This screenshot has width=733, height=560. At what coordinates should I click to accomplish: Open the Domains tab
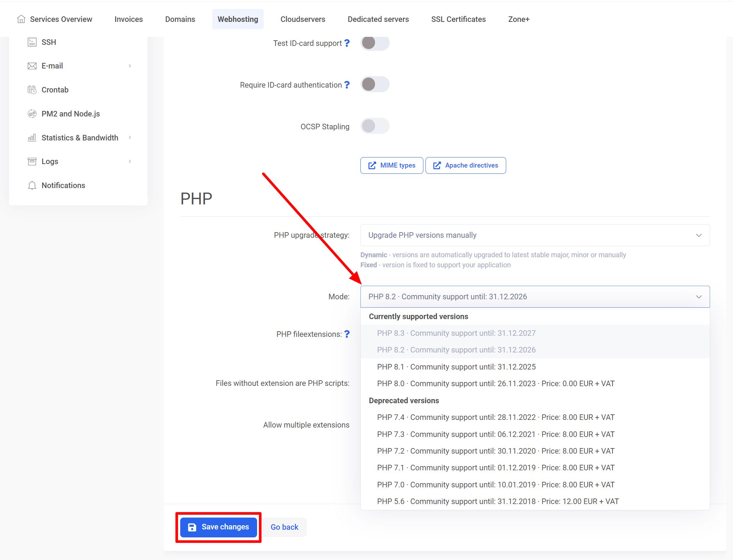(x=180, y=19)
